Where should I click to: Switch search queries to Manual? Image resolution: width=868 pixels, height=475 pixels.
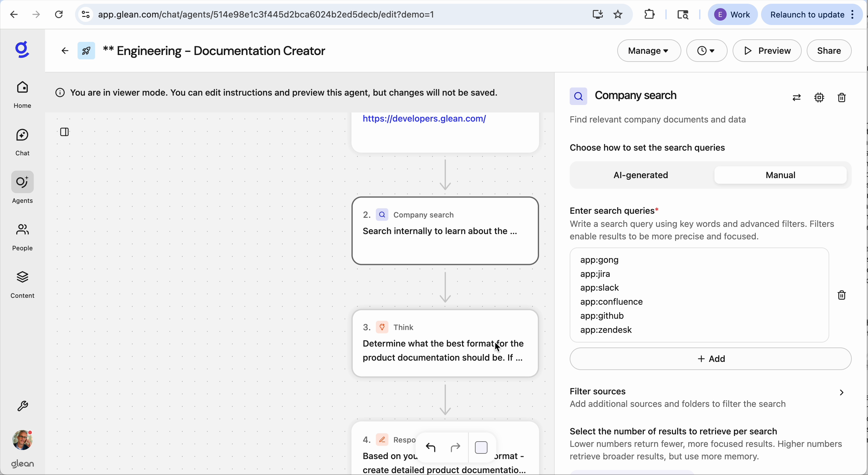coord(780,175)
